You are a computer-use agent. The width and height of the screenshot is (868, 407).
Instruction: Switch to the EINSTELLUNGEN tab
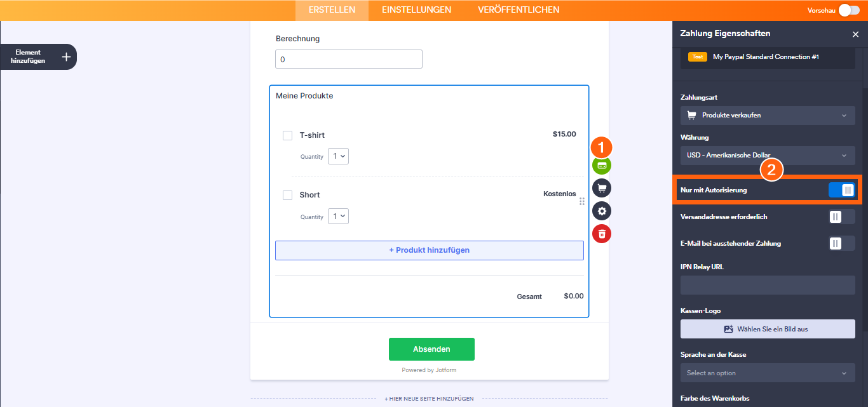coord(416,10)
